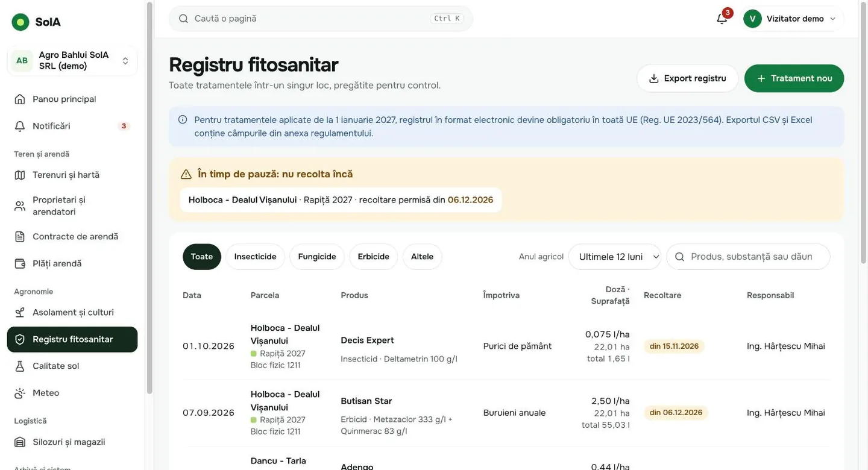Click the warning triangle in pause alert
This screenshot has height=470, width=868.
point(186,174)
